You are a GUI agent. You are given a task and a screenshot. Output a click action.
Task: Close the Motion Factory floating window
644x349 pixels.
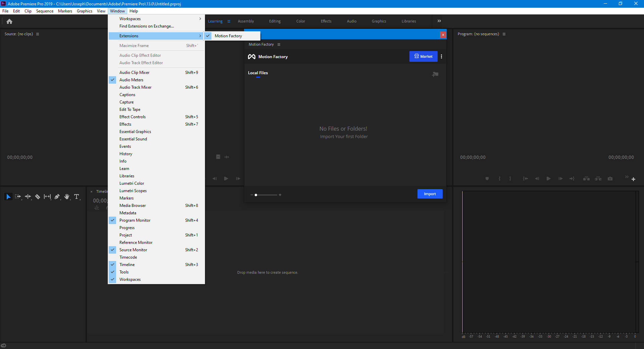pyautogui.click(x=443, y=35)
